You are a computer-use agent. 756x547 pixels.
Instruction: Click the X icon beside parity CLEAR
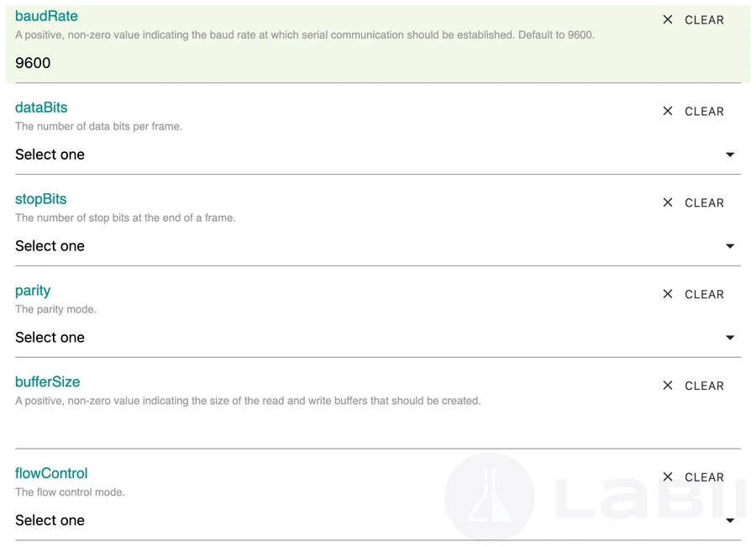click(x=668, y=294)
